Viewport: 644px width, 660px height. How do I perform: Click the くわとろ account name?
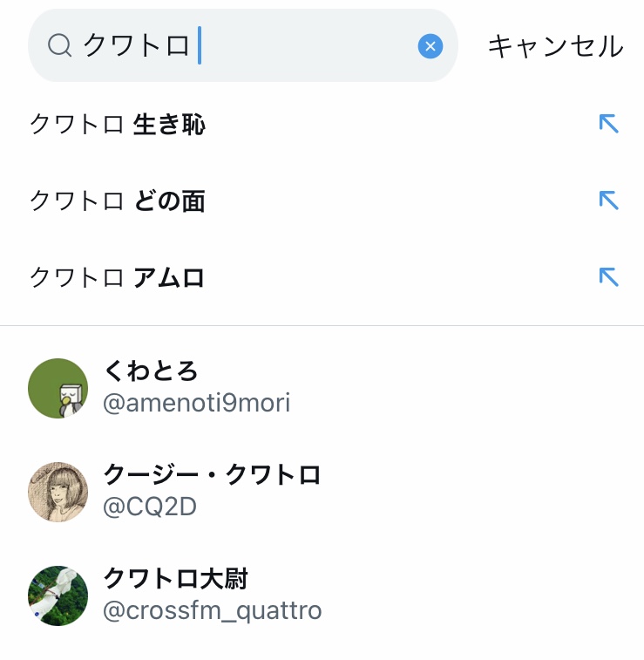[x=151, y=372]
